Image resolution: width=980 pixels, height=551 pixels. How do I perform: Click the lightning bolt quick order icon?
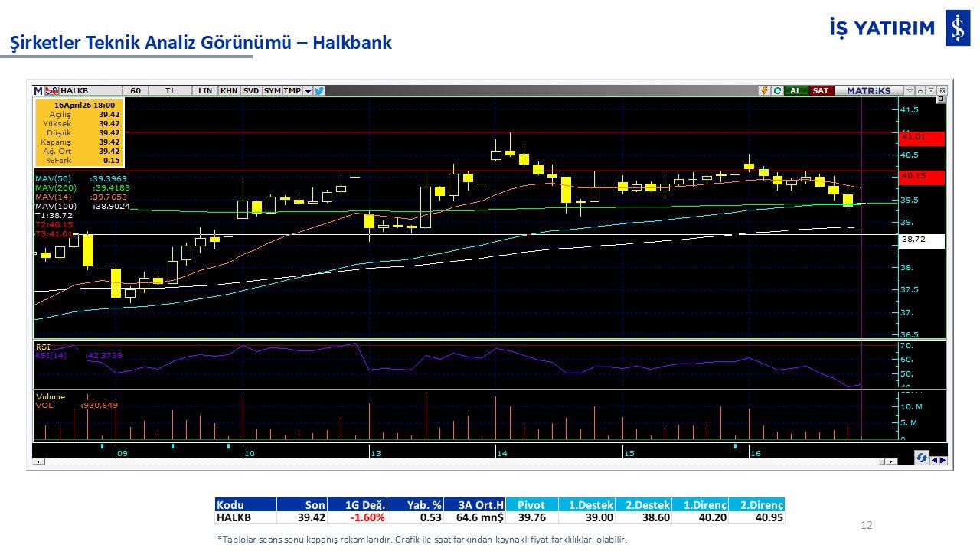(763, 90)
